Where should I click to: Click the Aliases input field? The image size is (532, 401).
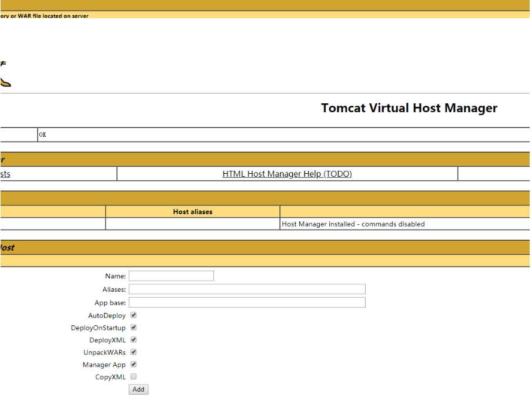(247, 289)
